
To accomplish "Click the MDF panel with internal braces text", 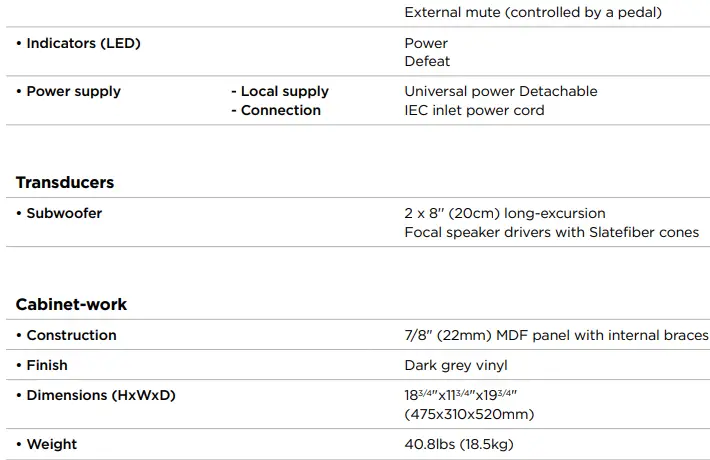I will pos(556,335).
